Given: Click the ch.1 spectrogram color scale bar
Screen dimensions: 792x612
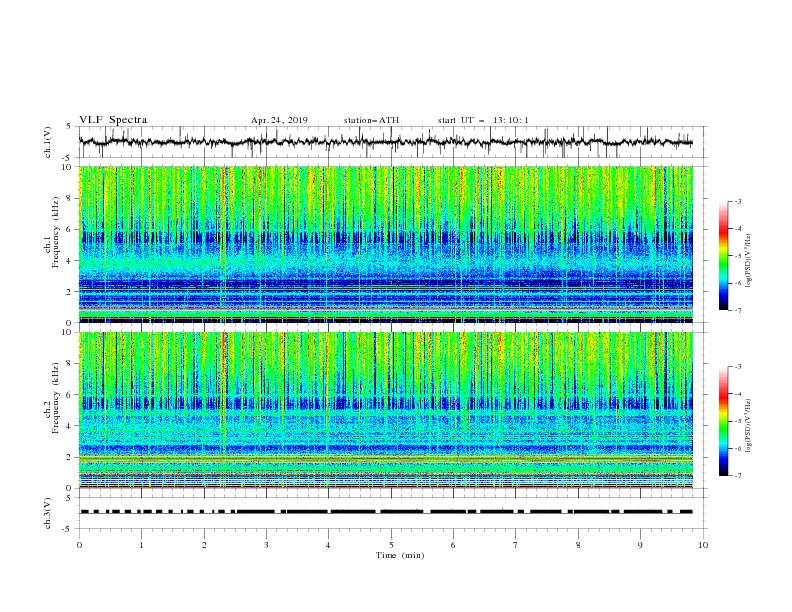Looking at the screenshot, I should 723,256.
